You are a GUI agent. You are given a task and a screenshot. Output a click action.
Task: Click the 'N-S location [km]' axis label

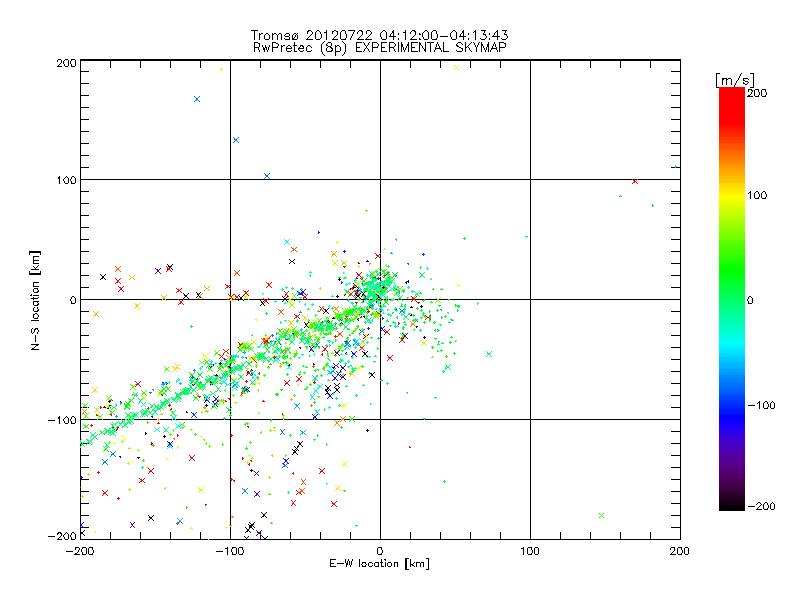pos(35,300)
